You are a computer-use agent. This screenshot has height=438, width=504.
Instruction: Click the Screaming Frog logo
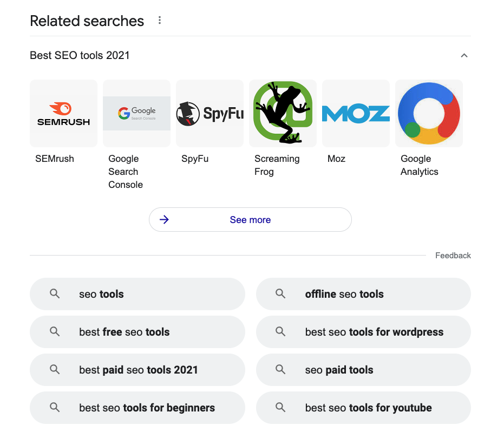[x=283, y=113]
